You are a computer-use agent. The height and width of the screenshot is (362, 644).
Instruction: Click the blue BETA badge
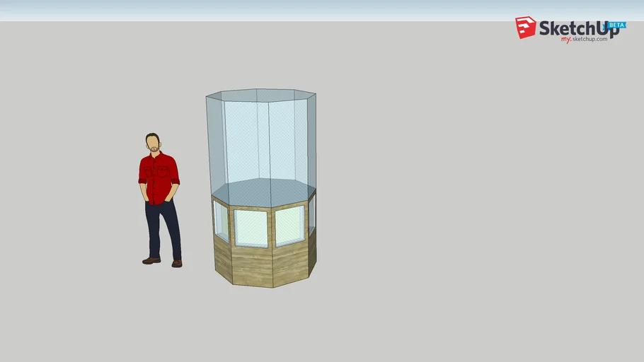[x=616, y=25]
